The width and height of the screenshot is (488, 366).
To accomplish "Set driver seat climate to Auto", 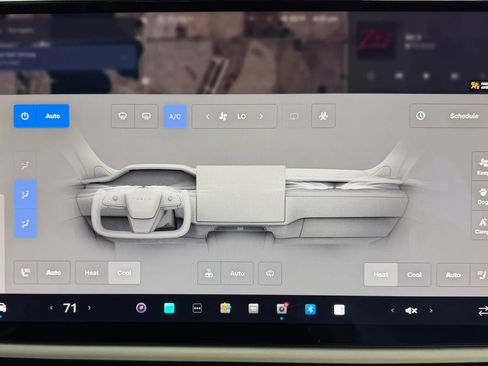I will [54, 273].
